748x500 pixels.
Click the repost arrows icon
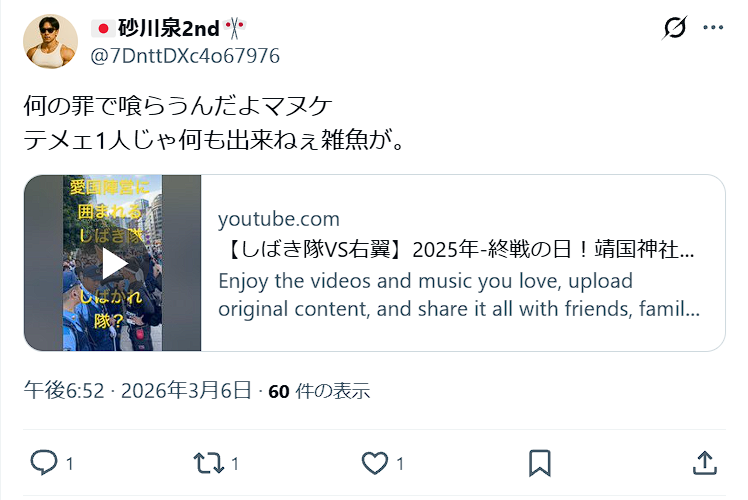coord(208,463)
